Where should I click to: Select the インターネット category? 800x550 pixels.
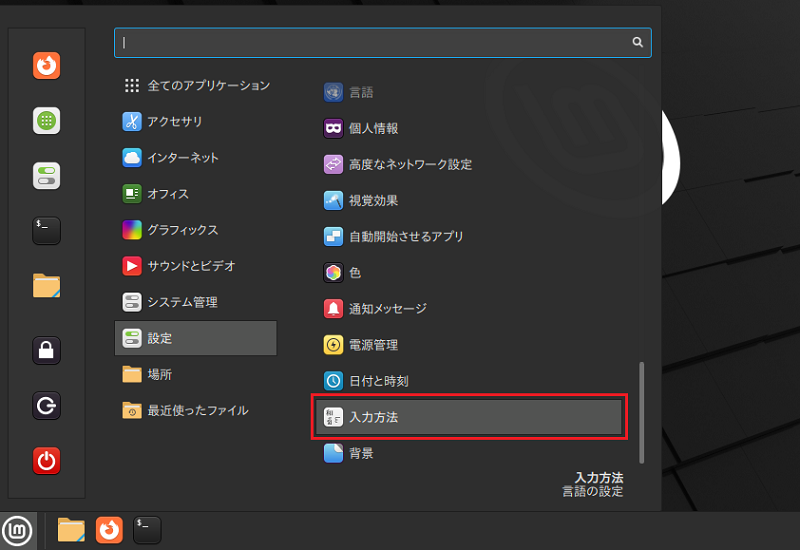coord(195,158)
